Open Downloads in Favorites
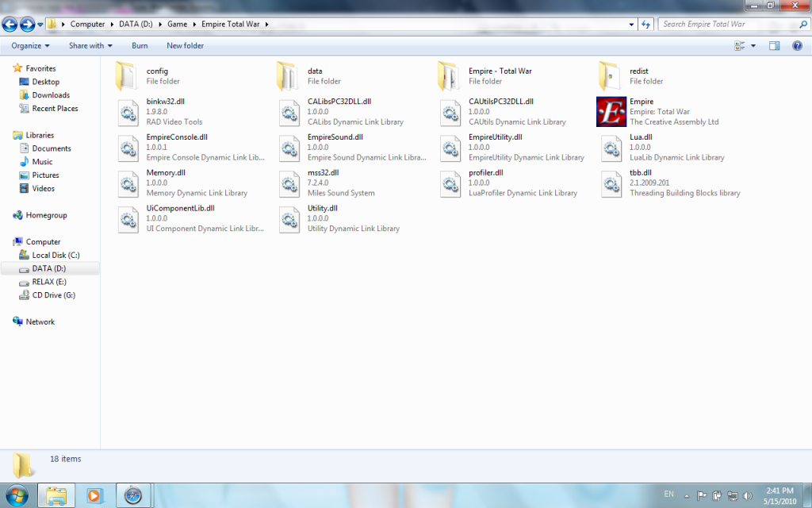Viewport: 812px width, 508px height. click(51, 95)
